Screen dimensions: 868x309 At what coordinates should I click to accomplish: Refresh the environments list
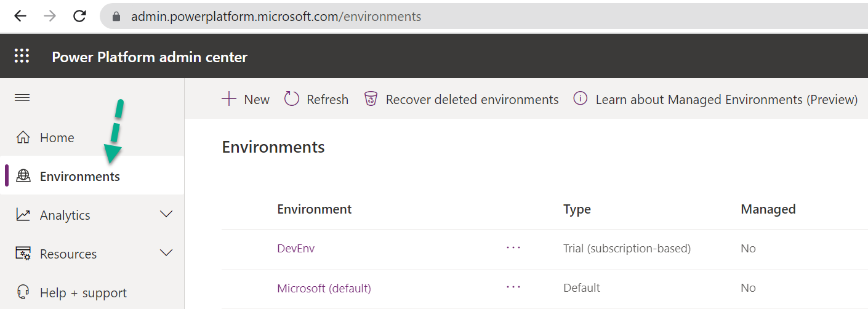[316, 99]
